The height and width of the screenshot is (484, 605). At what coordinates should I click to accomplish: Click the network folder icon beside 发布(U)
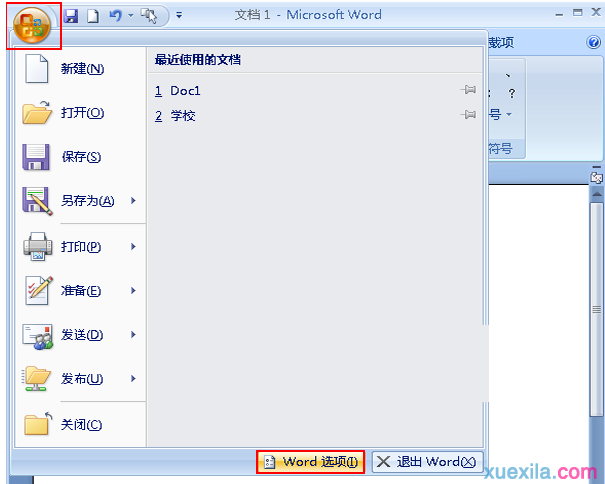click(36, 379)
